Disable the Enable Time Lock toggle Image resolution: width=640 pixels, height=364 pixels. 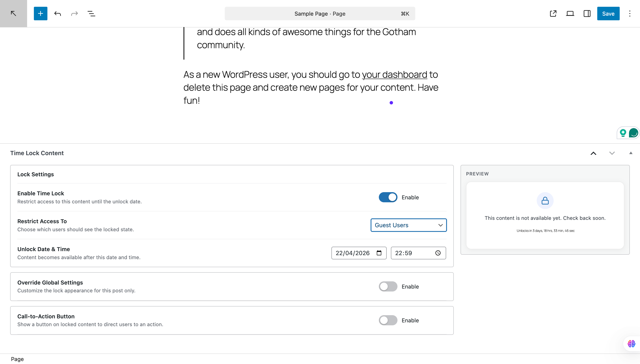(x=388, y=197)
